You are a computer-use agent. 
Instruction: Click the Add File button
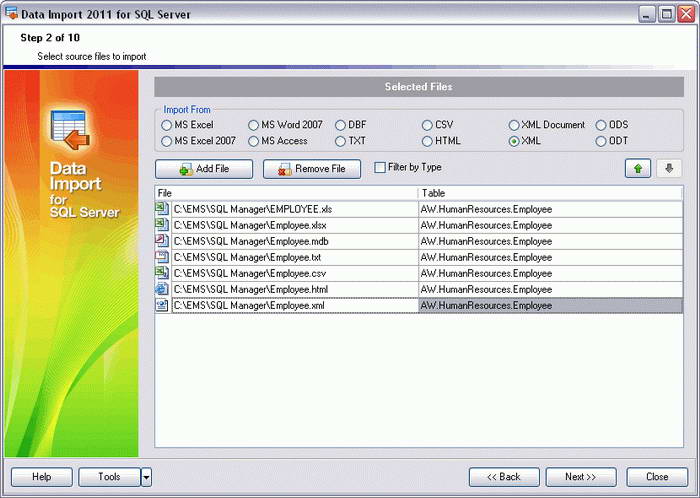[204, 169]
